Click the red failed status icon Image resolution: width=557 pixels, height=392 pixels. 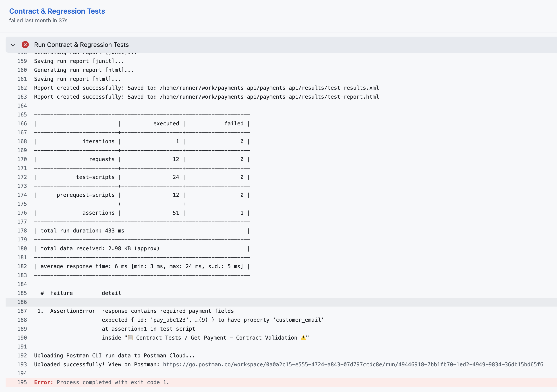[25, 45]
